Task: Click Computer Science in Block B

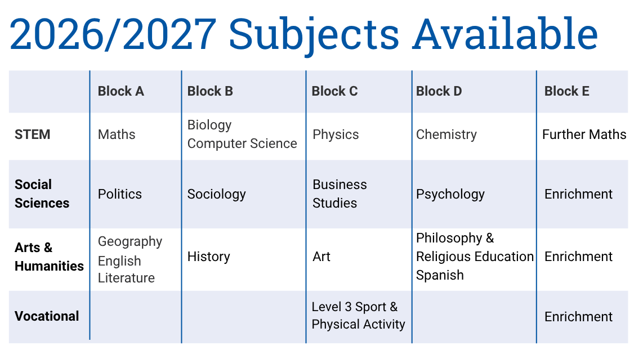Action: 242,143
